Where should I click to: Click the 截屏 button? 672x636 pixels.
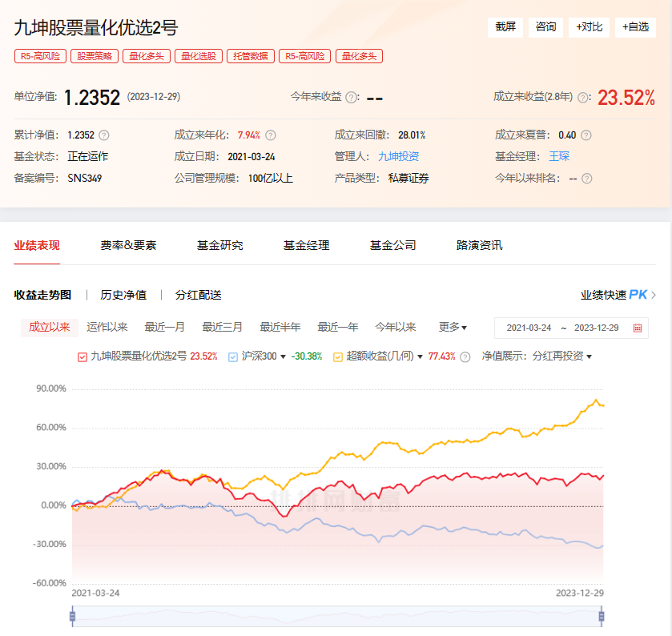tap(505, 27)
